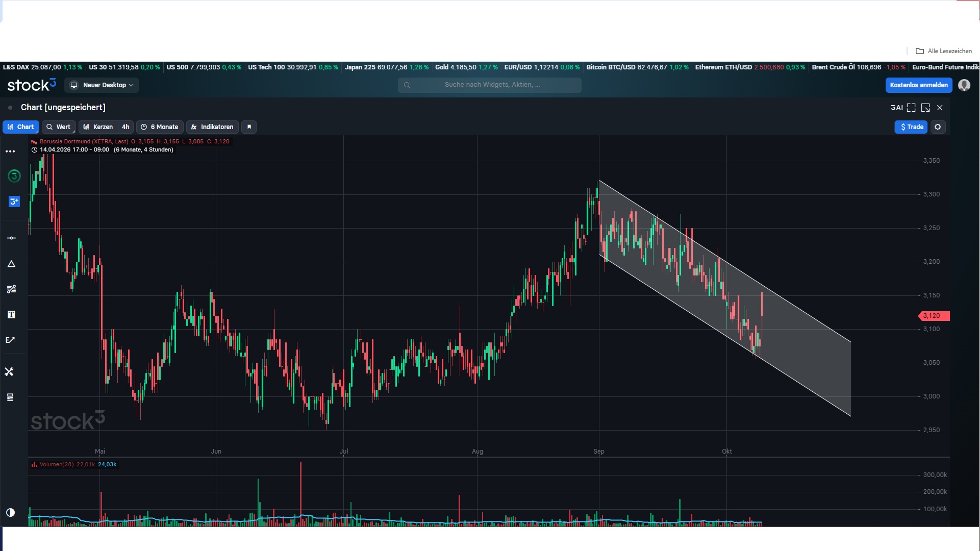Open the Wert search selector
The image size is (980, 551).
[59, 127]
